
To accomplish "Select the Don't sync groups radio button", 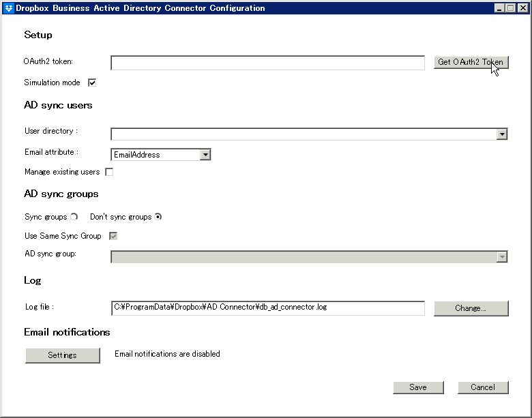I will click(x=158, y=217).
